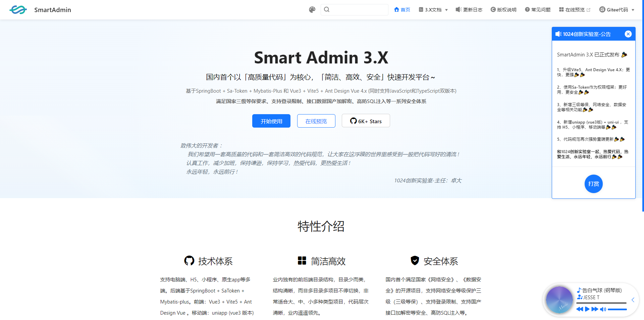This screenshot has height=320, width=644.
Task: Click the 打赏 round button
Action: (594, 184)
